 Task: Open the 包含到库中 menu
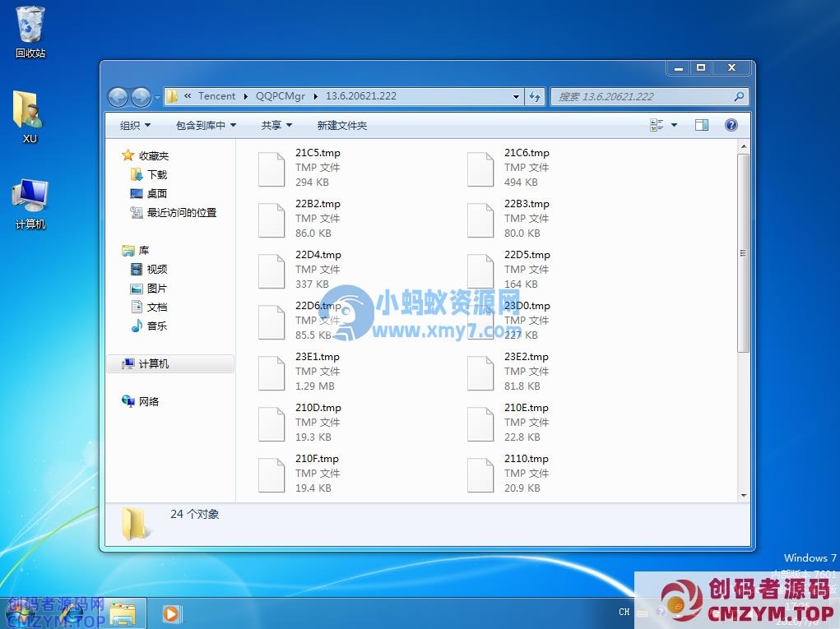pos(206,125)
